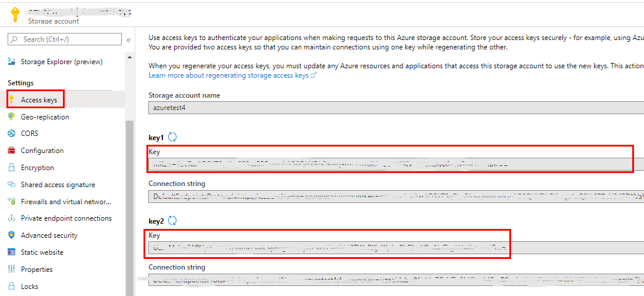The image size is (644, 296).
Task: Click the sidebar scroll up arrow
Action: (130, 56)
